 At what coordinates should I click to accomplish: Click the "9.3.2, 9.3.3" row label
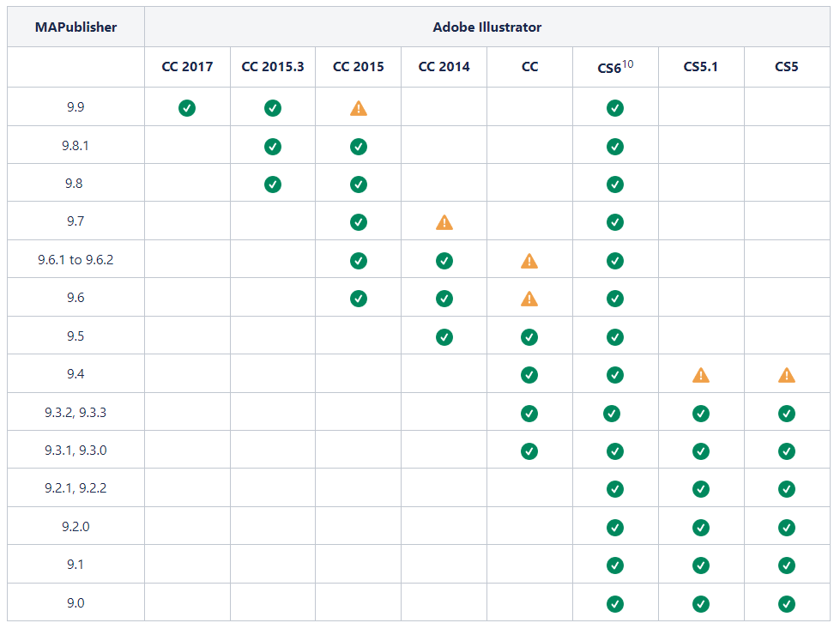click(76, 413)
